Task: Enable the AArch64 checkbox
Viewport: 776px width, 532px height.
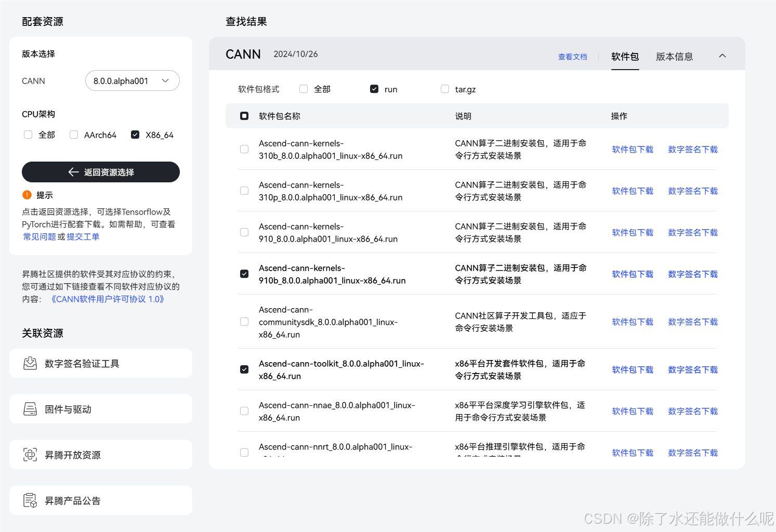Action: pos(74,135)
